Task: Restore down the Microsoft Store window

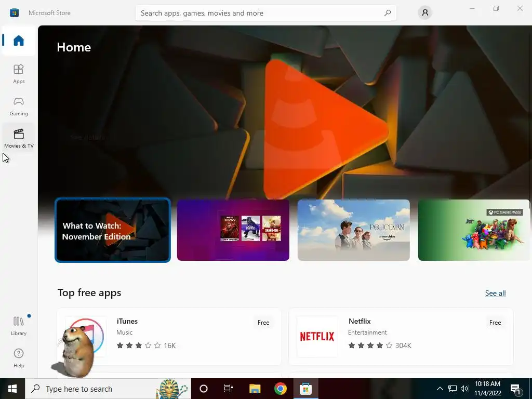Action: [x=496, y=8]
